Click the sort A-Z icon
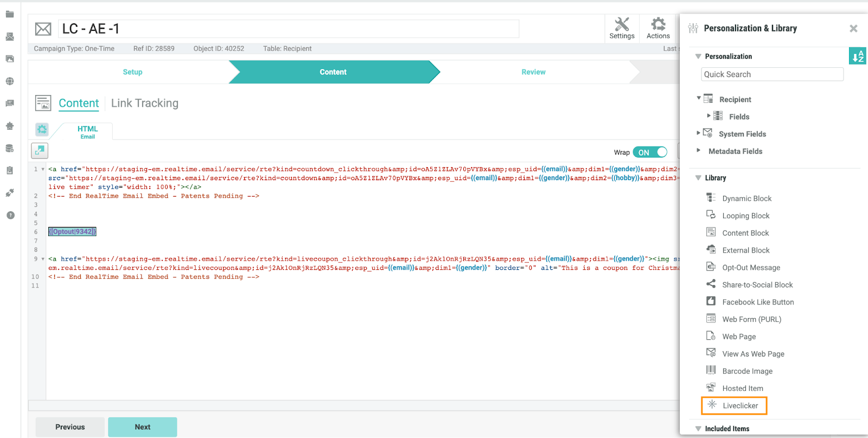The width and height of the screenshot is (868, 438). [x=857, y=56]
